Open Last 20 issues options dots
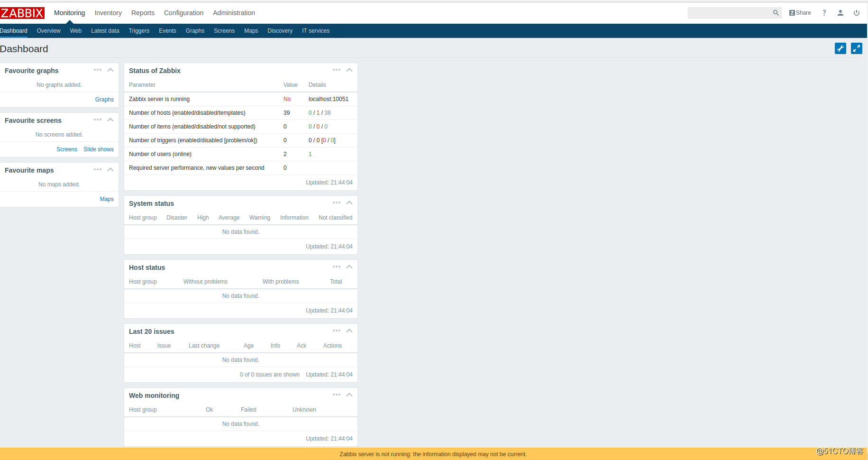This screenshot has width=868, height=460. click(337, 331)
